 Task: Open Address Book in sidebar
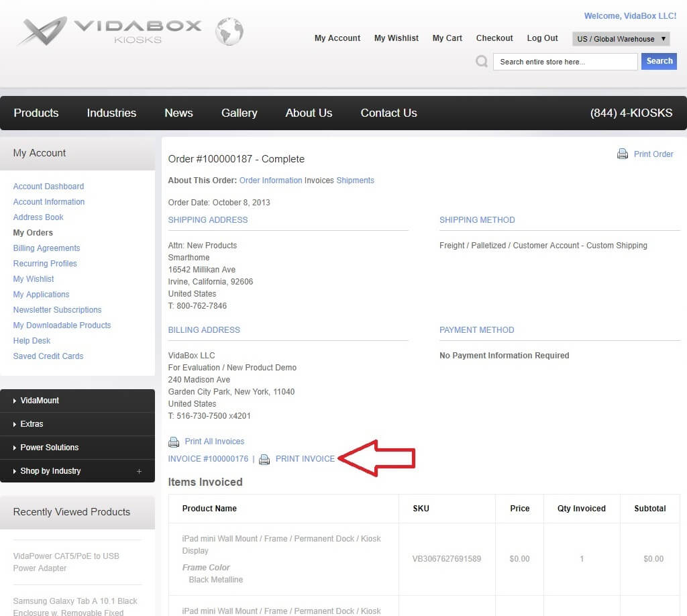click(38, 217)
